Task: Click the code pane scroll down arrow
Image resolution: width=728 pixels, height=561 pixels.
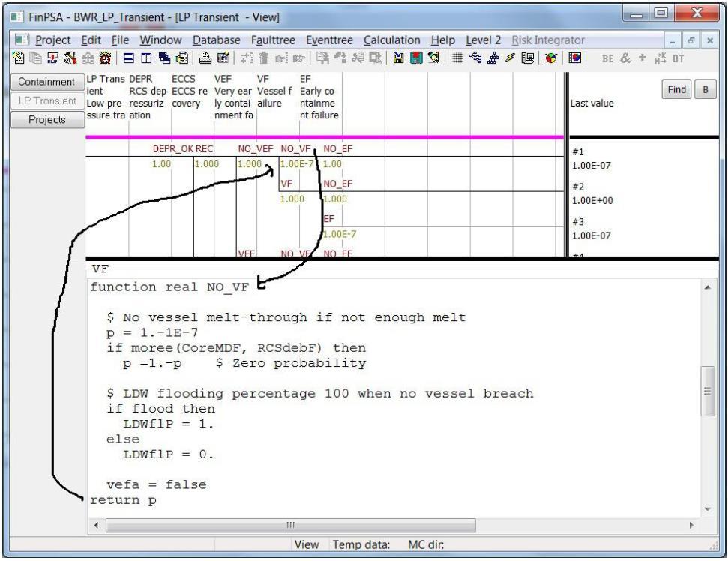Action: 708,509
